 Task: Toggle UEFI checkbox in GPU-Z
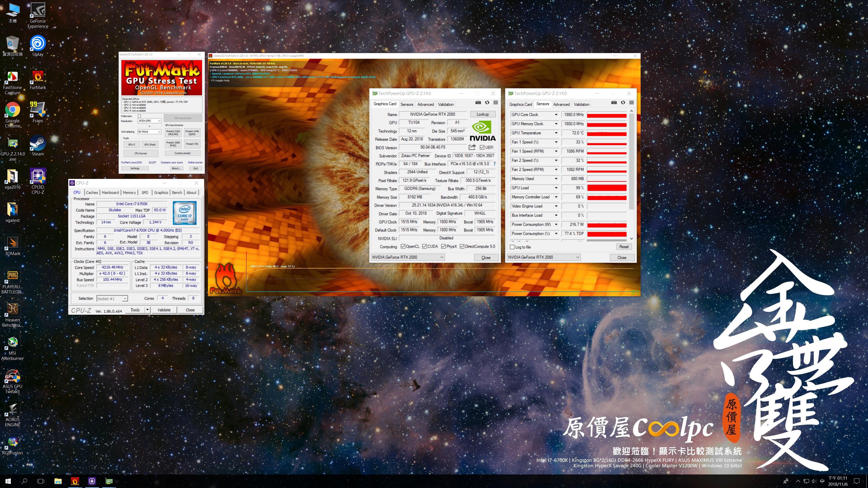tap(482, 148)
